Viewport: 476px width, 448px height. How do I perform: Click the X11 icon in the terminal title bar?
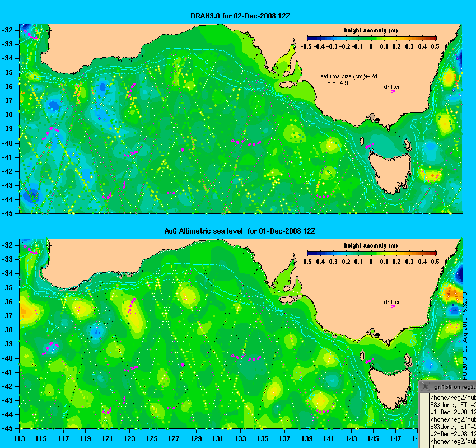click(x=426, y=386)
